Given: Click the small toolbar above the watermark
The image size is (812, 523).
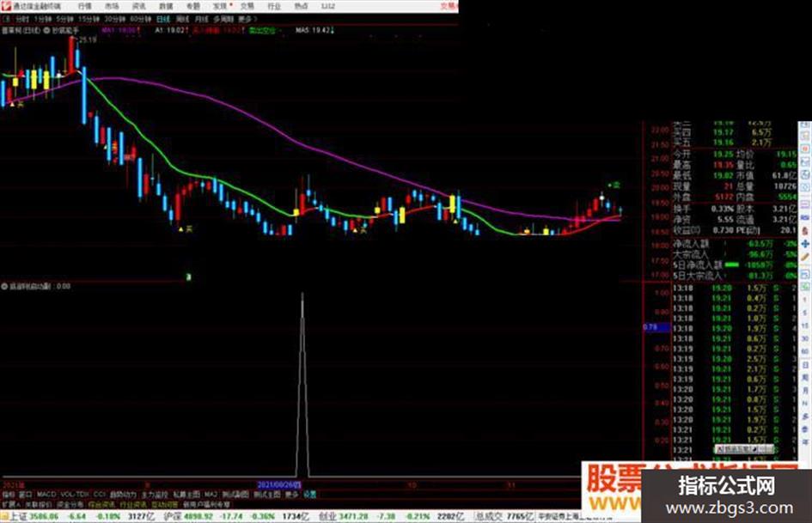Looking at the screenshot, I should point(743,449).
